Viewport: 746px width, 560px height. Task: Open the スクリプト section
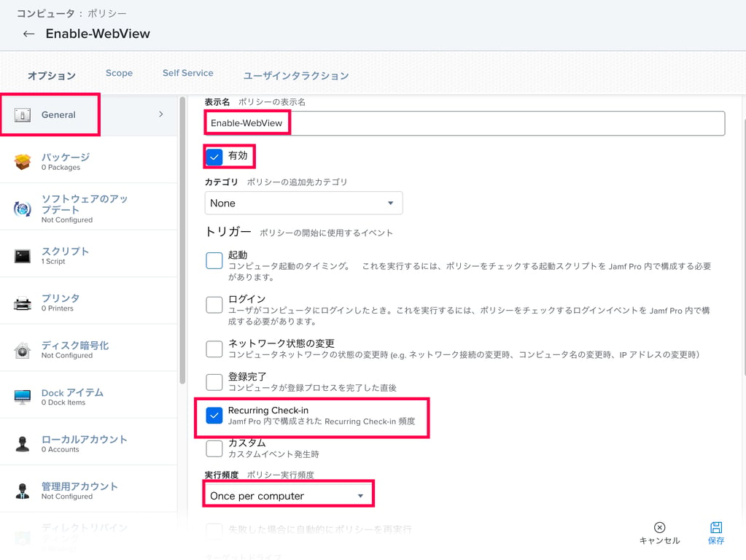pyautogui.click(x=88, y=255)
